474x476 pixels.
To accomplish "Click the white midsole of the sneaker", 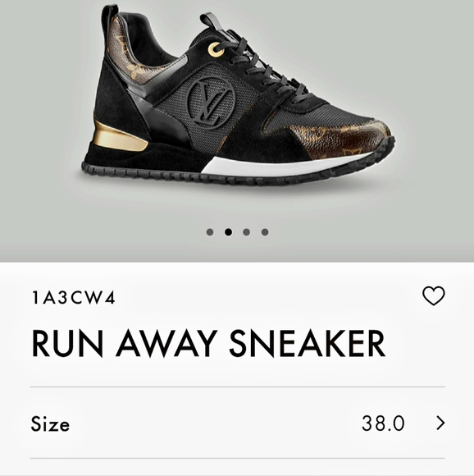I will [x=282, y=167].
